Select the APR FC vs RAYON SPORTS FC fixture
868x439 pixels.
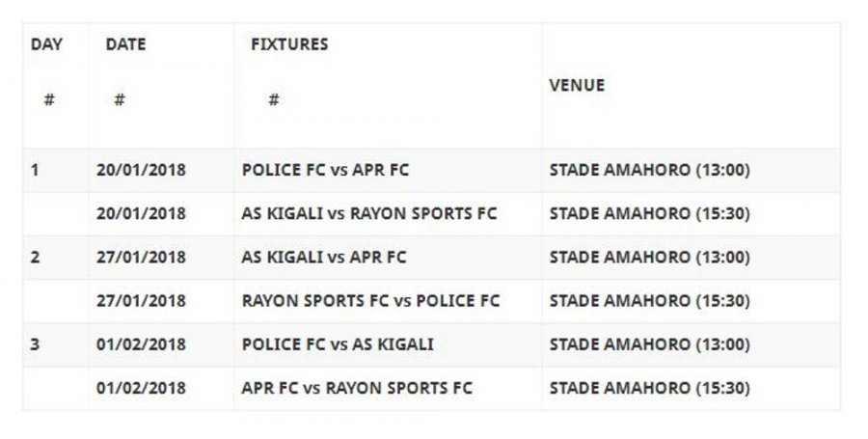pos(357,388)
